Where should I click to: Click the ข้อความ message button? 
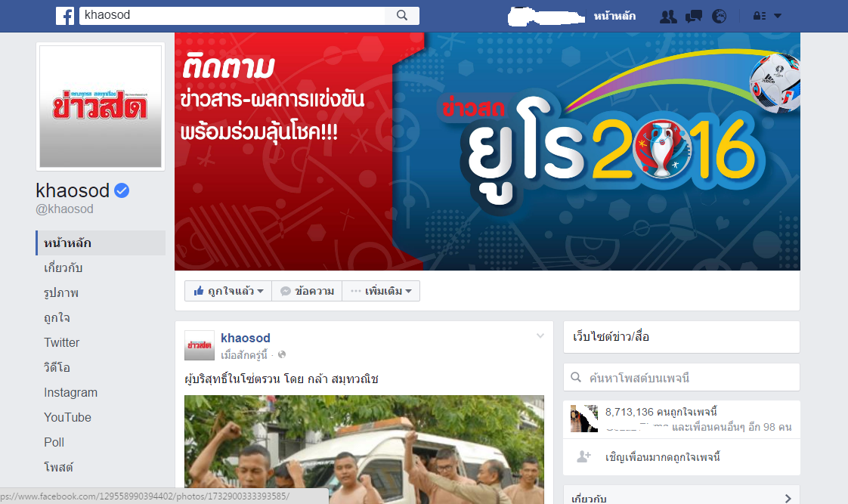click(x=307, y=291)
